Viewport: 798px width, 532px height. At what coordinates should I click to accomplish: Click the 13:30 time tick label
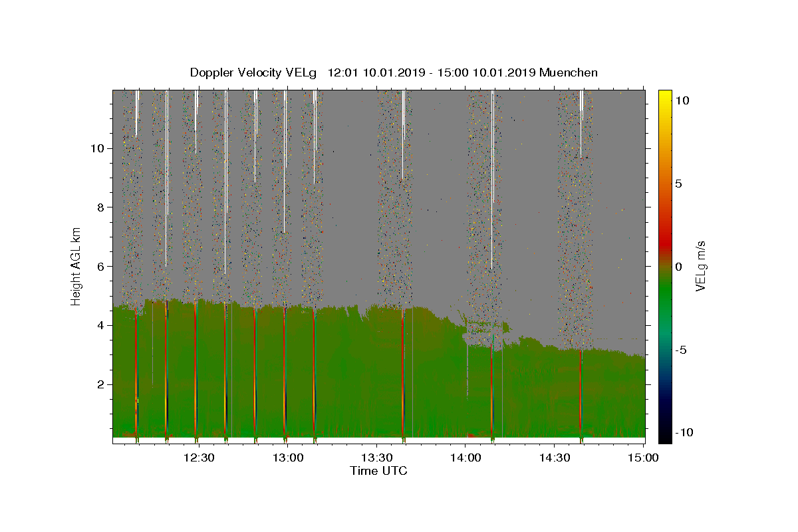[x=376, y=458]
